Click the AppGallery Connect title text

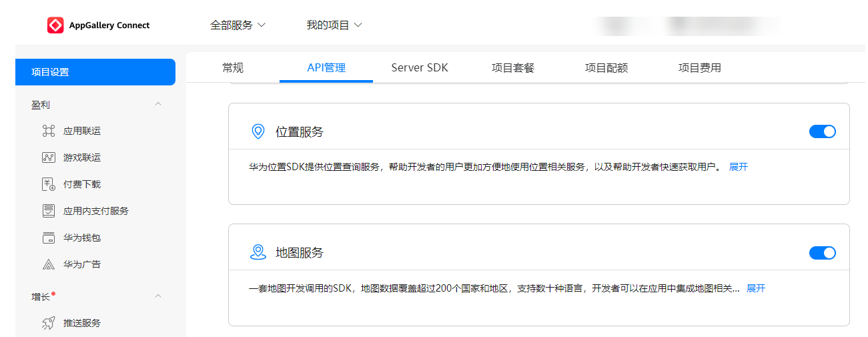pyautogui.click(x=109, y=25)
